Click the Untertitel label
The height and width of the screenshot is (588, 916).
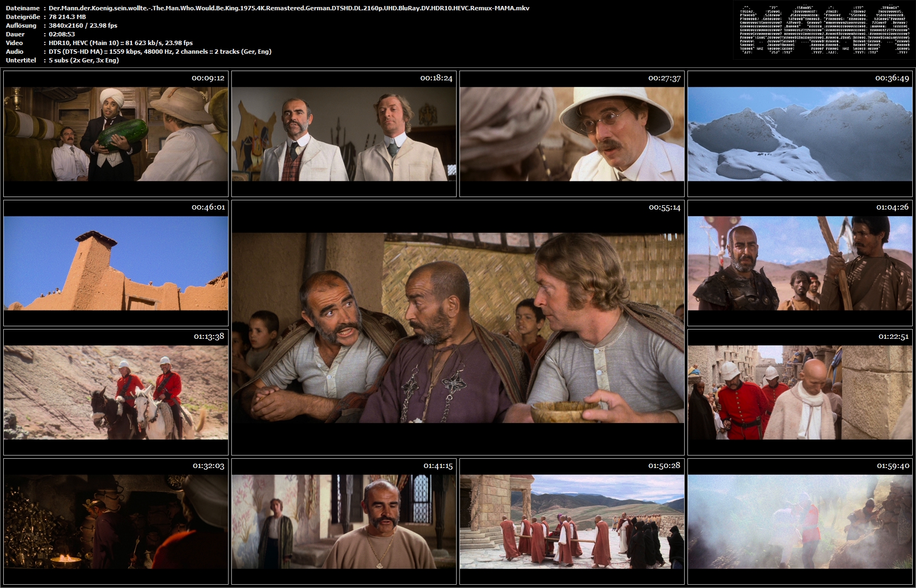21,60
